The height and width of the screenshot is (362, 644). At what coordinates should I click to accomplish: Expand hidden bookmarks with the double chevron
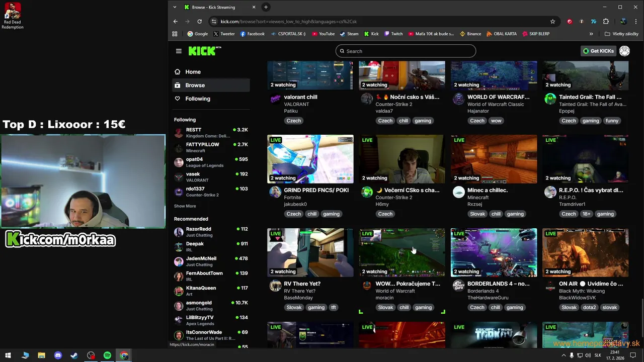(x=591, y=34)
